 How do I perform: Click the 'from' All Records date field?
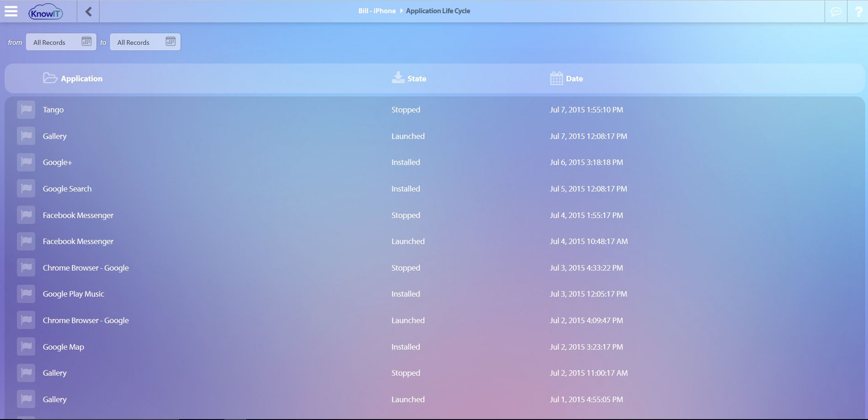61,42
